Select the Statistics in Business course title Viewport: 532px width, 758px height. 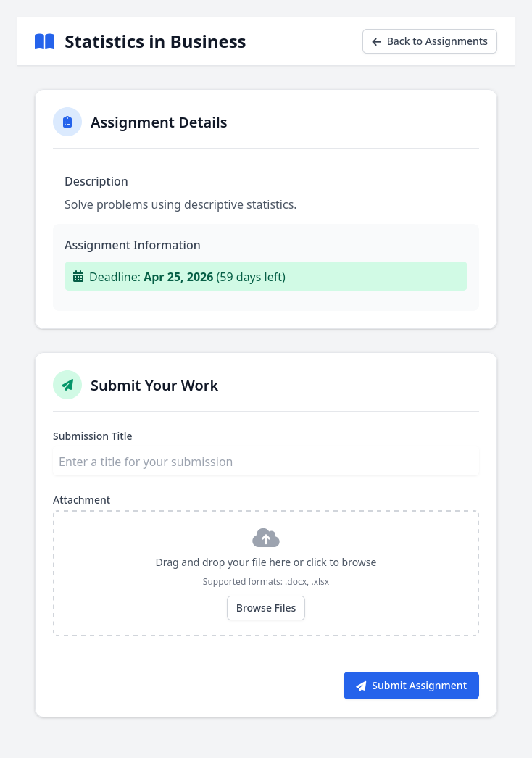point(155,42)
